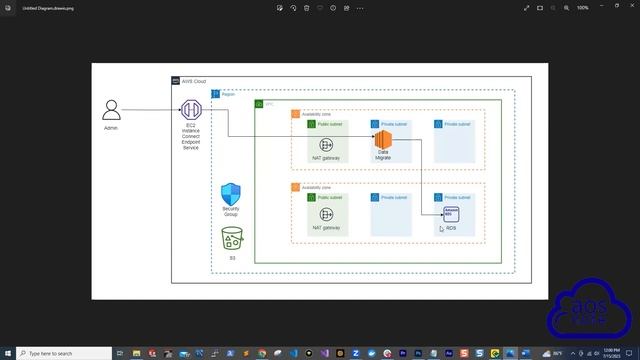Click the Security Group shield icon

[231, 194]
